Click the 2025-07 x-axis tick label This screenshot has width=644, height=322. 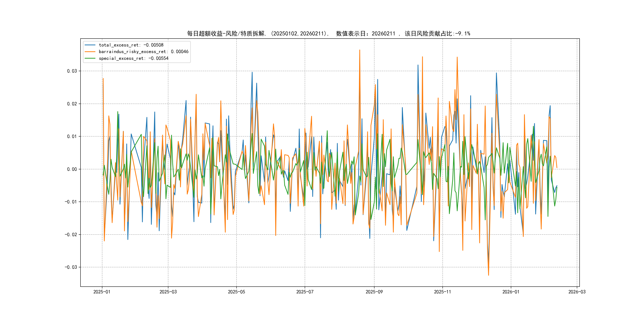[305, 292]
